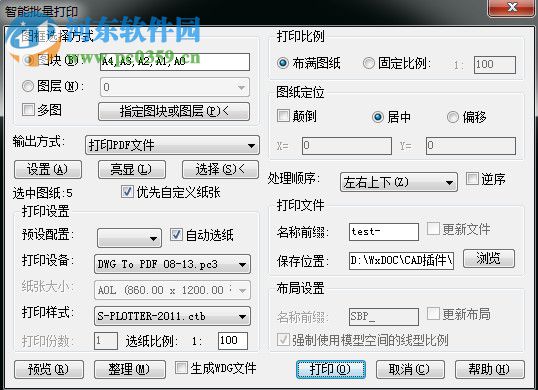Click the 固定比例 scale value field
The image size is (538, 390).
pyautogui.click(x=495, y=65)
